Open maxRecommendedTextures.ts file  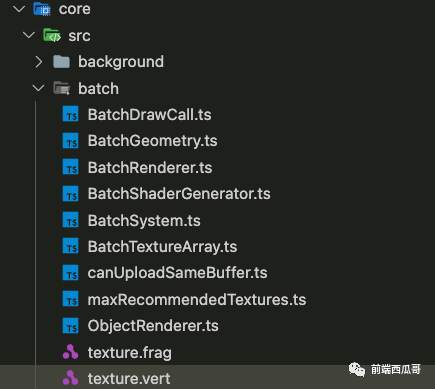[x=197, y=299]
